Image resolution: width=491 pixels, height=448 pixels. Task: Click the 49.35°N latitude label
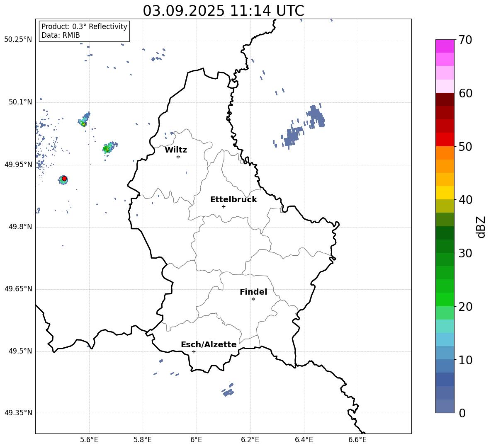pos(18,413)
